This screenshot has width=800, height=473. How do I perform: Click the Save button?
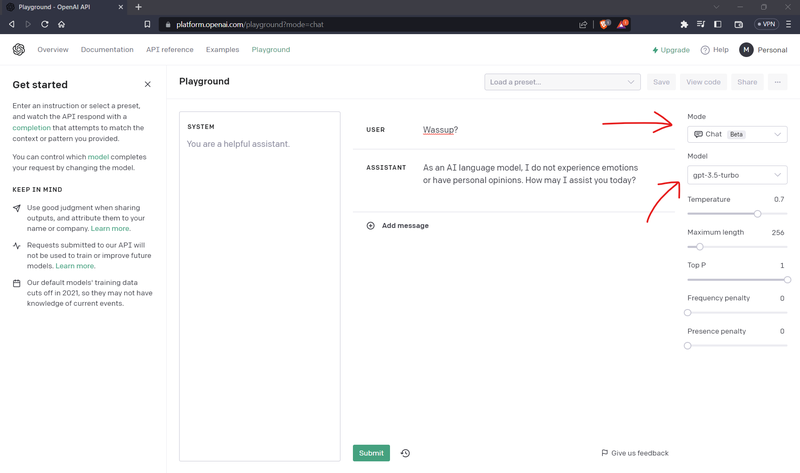point(661,82)
